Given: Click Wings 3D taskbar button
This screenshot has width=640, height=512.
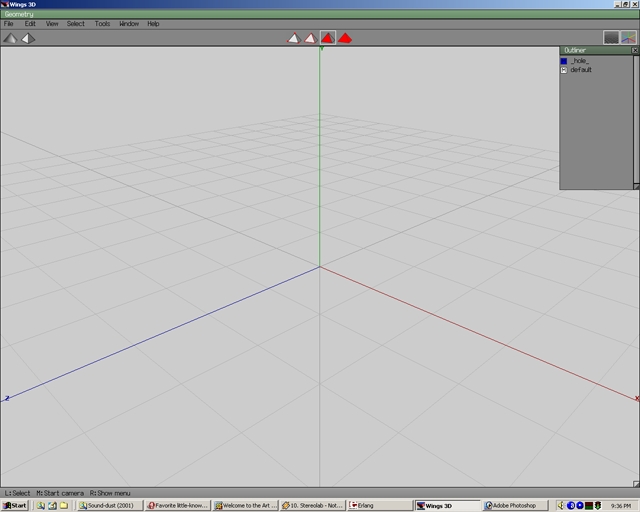Looking at the screenshot, I should [x=448, y=505].
